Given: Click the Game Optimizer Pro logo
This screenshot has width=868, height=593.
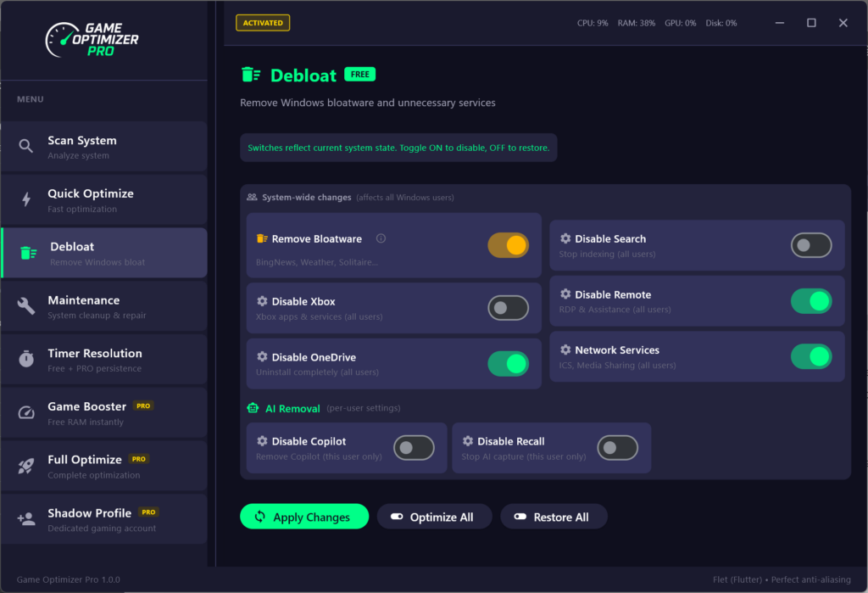Looking at the screenshot, I should (92, 40).
